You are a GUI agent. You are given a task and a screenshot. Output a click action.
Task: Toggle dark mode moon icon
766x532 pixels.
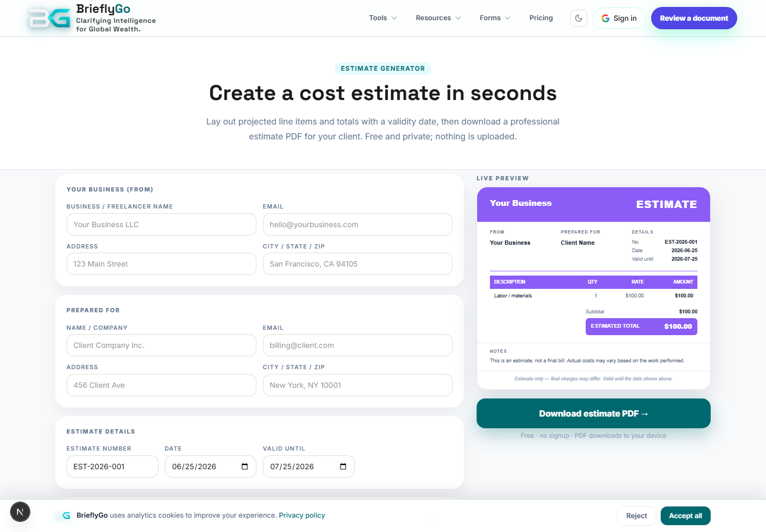pyautogui.click(x=579, y=18)
